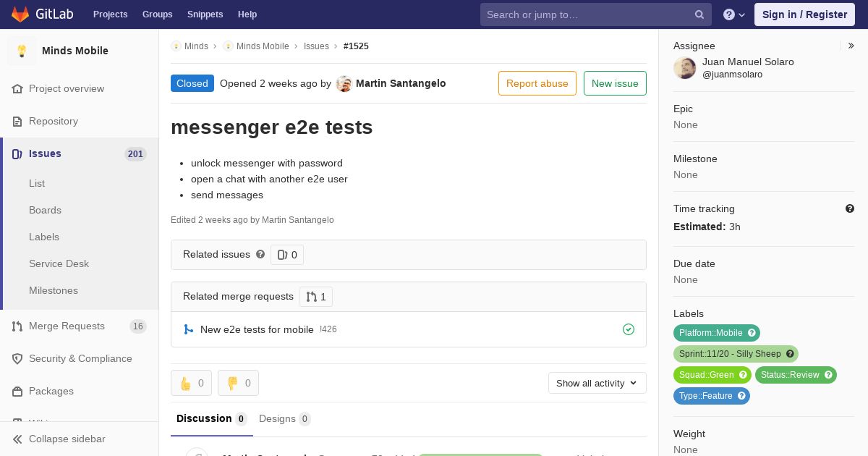
Task: Click the related issues count badge
Action: (x=287, y=255)
